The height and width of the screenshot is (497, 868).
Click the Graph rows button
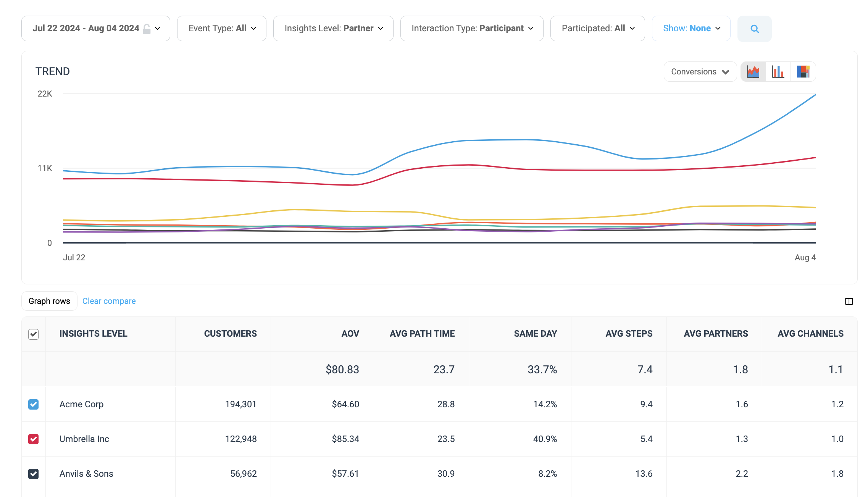coord(49,301)
